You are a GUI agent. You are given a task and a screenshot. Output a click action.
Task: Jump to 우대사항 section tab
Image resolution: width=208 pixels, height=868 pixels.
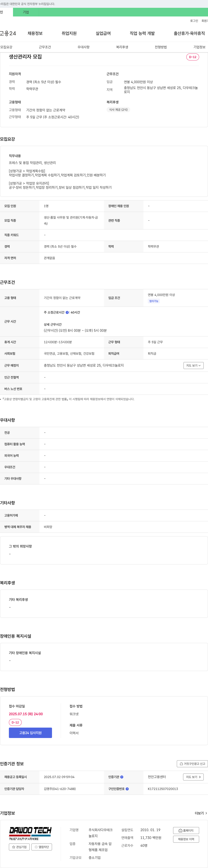click(x=84, y=47)
